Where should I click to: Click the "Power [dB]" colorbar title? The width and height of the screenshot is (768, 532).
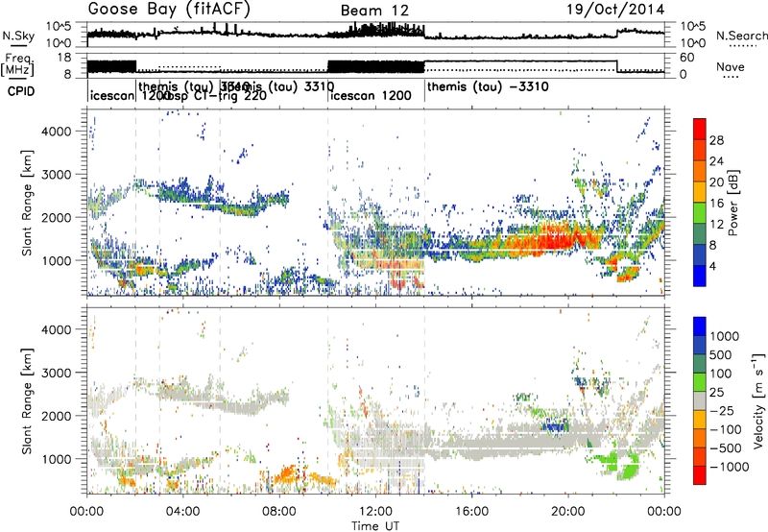click(733, 203)
